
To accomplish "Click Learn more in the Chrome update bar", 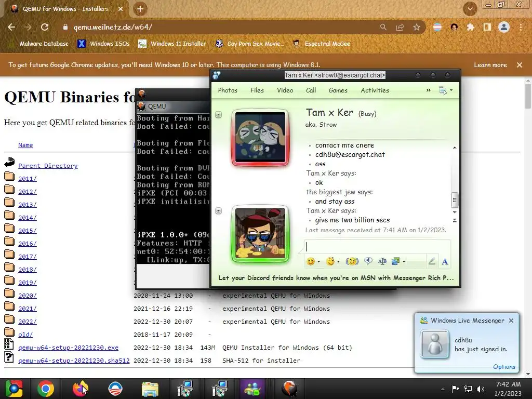I will click(490, 65).
